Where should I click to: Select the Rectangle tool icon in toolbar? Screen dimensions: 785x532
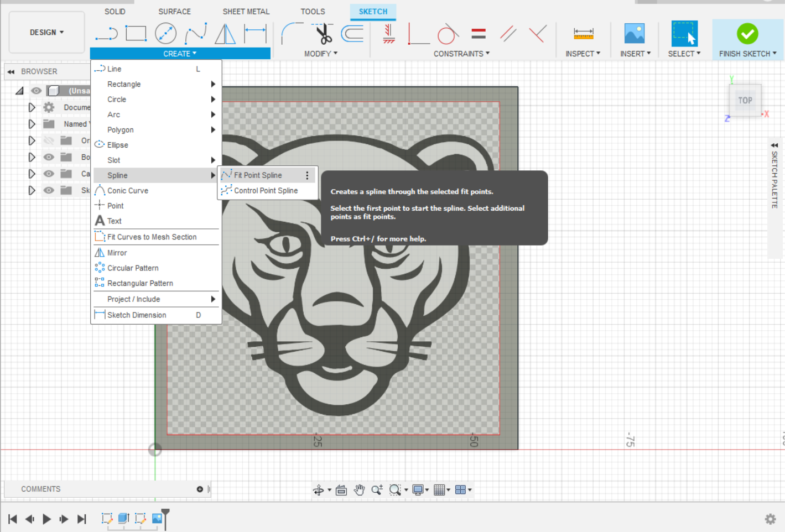pyautogui.click(x=136, y=34)
